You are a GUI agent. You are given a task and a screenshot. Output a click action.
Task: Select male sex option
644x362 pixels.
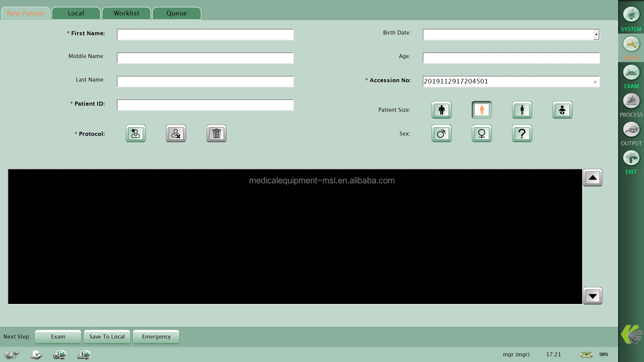click(441, 134)
